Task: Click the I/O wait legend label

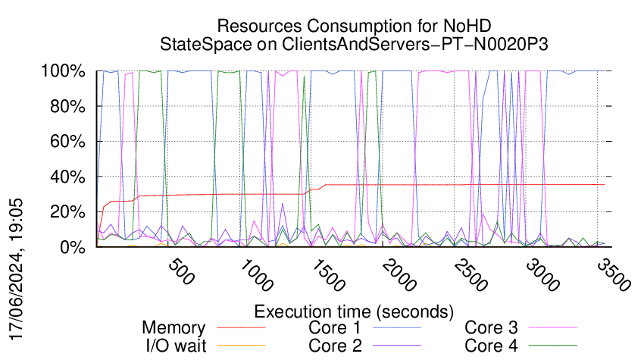Action: click(x=176, y=346)
